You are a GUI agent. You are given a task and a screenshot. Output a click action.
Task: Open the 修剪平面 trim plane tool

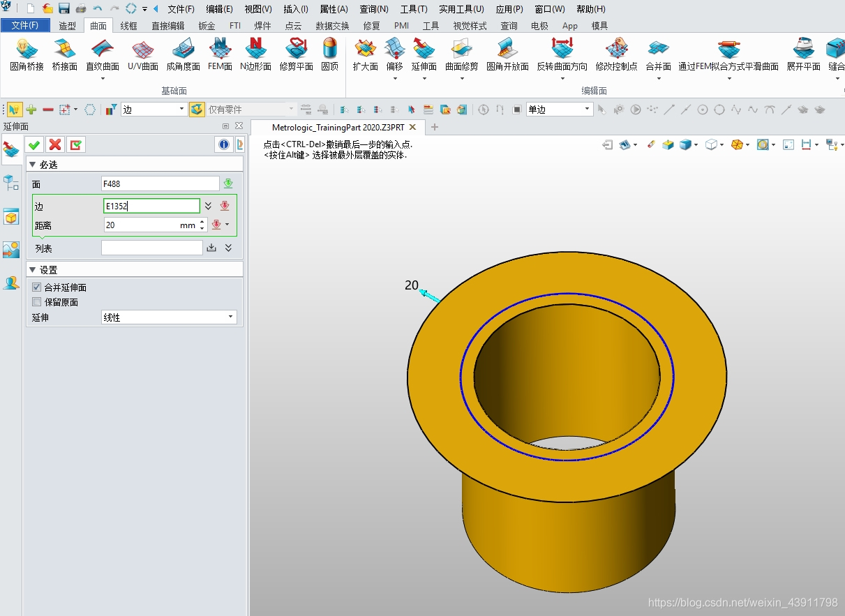[296, 55]
